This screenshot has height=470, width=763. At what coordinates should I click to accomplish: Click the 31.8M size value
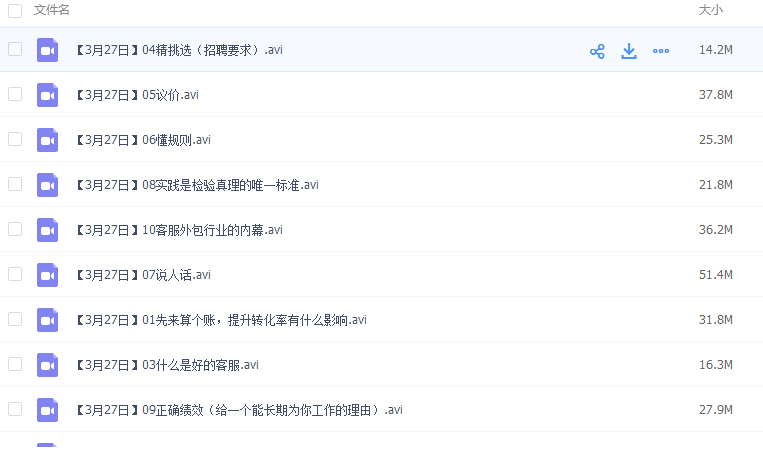pos(716,320)
